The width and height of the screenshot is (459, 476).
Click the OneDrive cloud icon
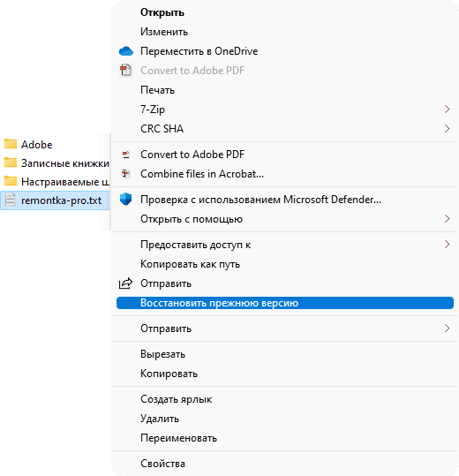[126, 51]
